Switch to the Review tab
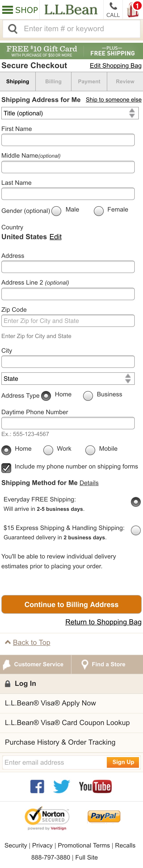Image resolution: width=143 pixels, height=868 pixels. (125, 82)
